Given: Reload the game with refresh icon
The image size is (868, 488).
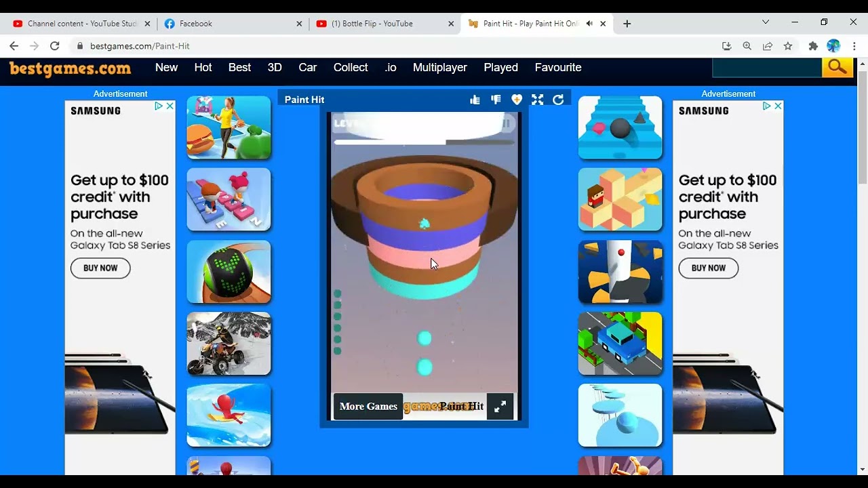Looking at the screenshot, I should tap(558, 100).
